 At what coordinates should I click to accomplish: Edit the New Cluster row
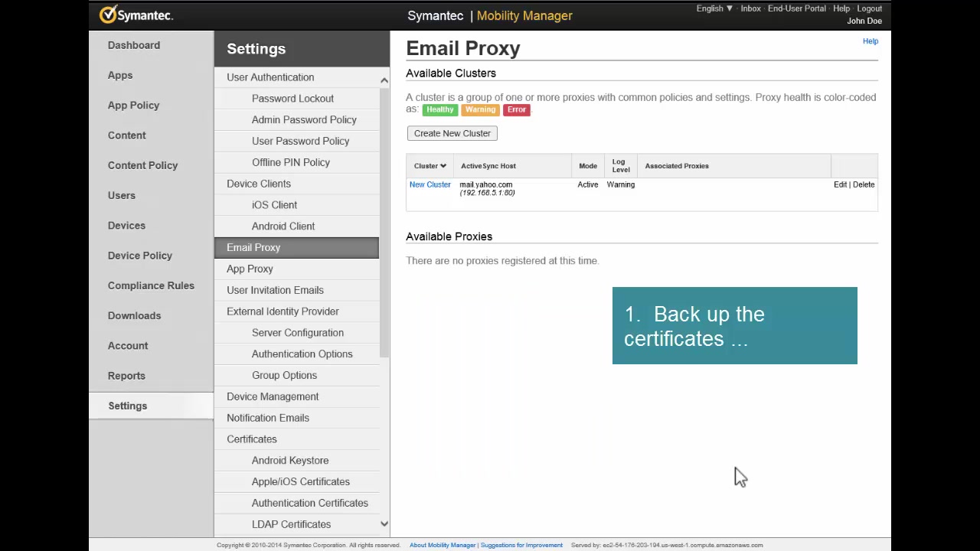coord(840,184)
